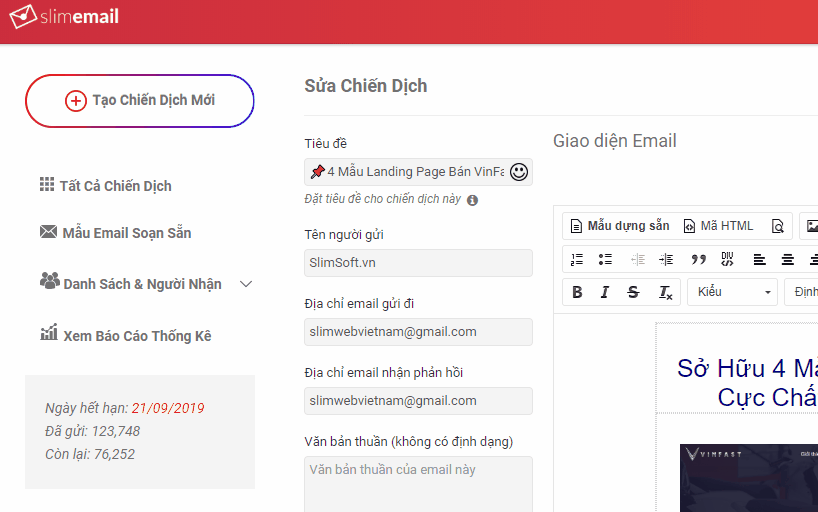
Task: Open the editor preview icon
Action: click(777, 226)
